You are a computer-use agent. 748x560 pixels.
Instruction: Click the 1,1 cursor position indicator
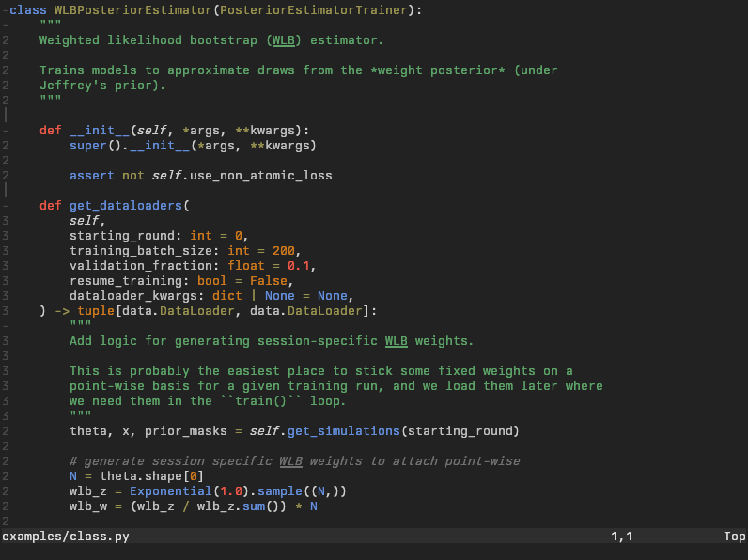621,537
